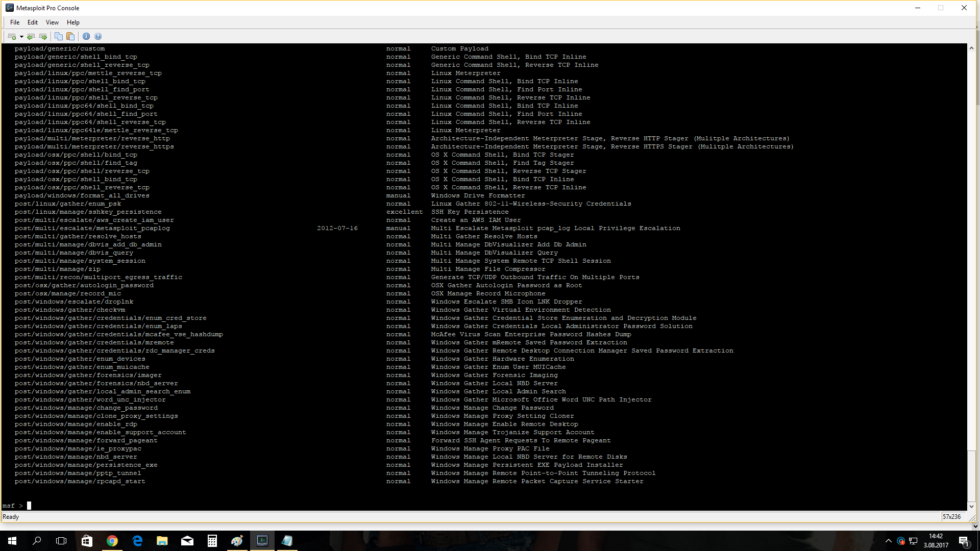The width and height of the screenshot is (980, 551).
Task: Click payload/osx/ppc/shell/find_tag entry
Action: 76,163
